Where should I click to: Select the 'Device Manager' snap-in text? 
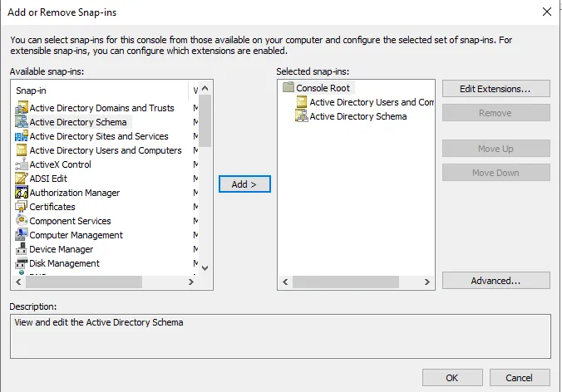62,249
